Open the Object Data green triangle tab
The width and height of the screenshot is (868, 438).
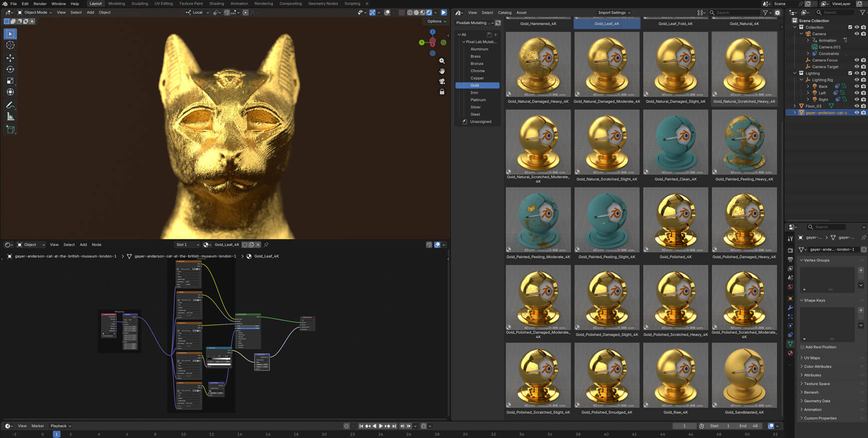(790, 344)
